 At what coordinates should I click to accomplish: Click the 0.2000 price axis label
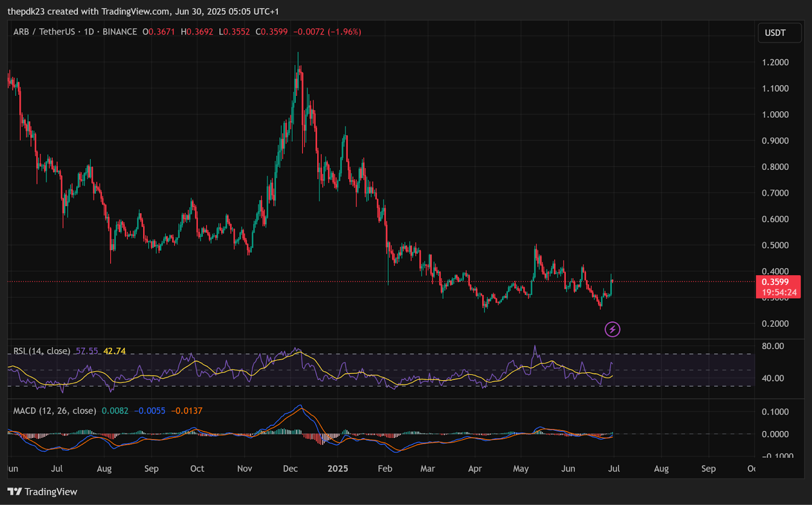coord(775,324)
